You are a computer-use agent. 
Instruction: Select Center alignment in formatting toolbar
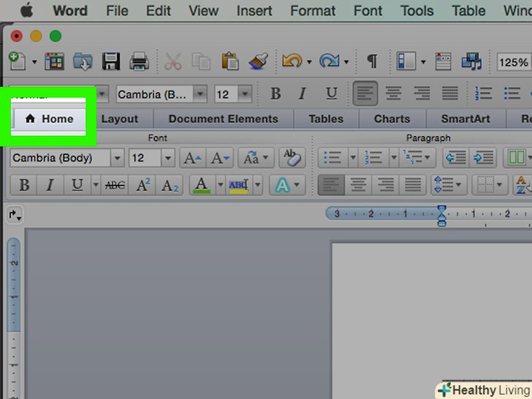click(x=393, y=94)
